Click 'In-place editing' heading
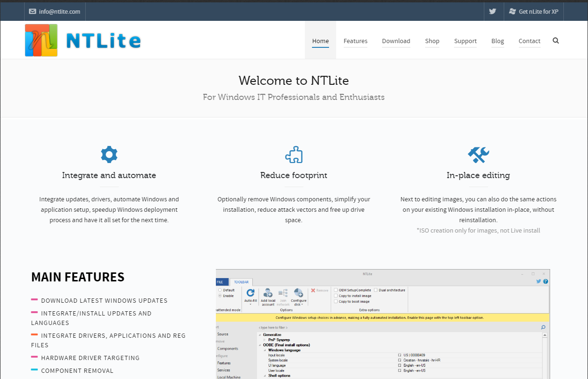The image size is (588, 379). point(478,175)
